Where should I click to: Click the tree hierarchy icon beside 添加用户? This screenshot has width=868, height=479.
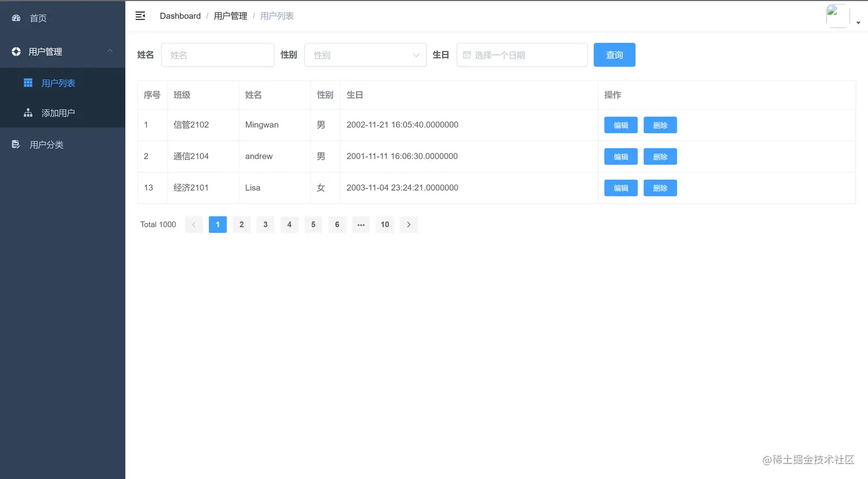point(28,113)
